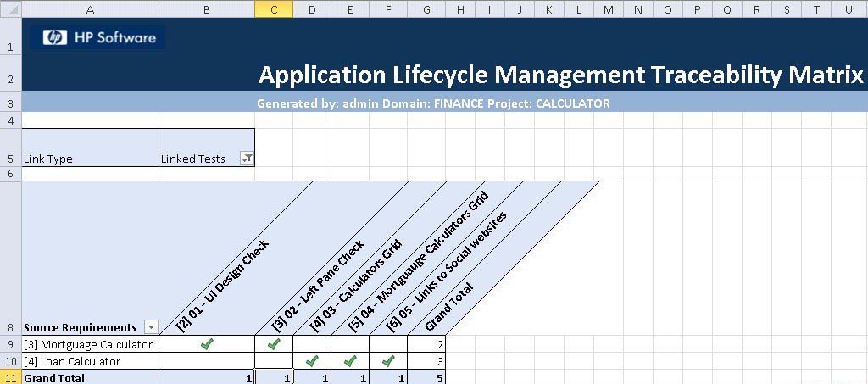Select the Linked Tests cell
Image resolution: width=868 pixels, height=384 pixels.
pos(207,147)
